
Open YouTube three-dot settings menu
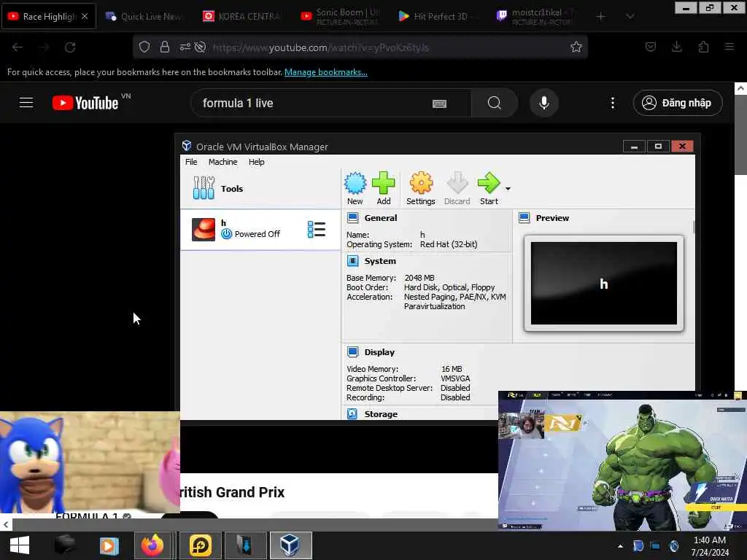(613, 103)
